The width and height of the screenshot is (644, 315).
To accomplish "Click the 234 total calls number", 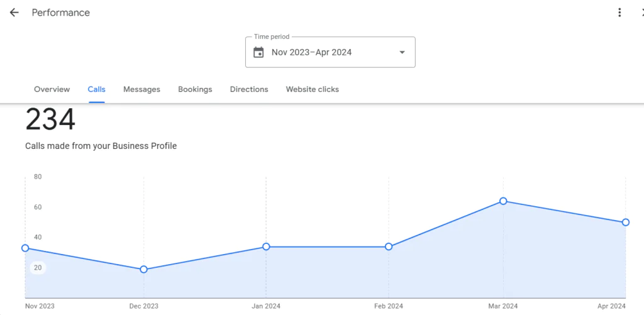I will 50,119.
